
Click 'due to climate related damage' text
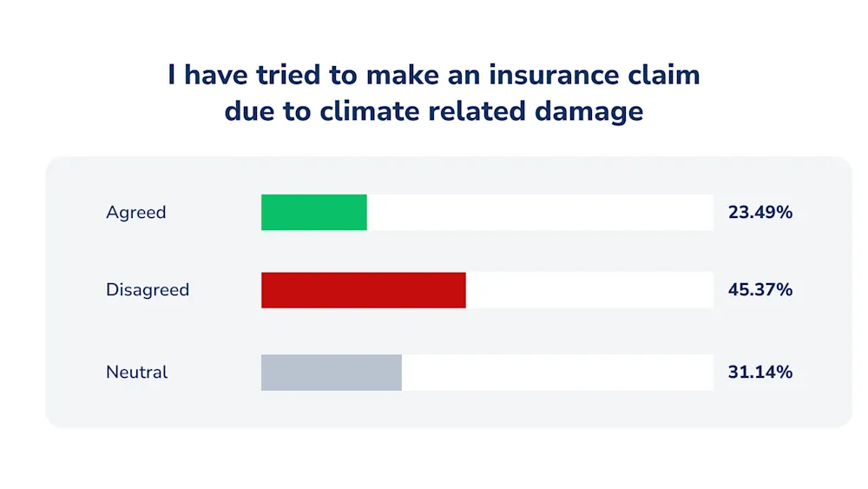click(x=434, y=111)
